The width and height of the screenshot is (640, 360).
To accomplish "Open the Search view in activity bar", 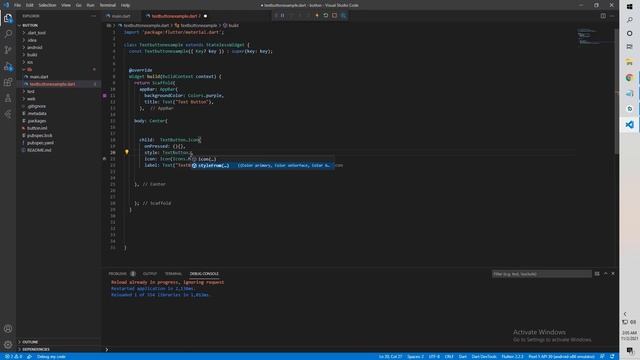I will [8, 34].
